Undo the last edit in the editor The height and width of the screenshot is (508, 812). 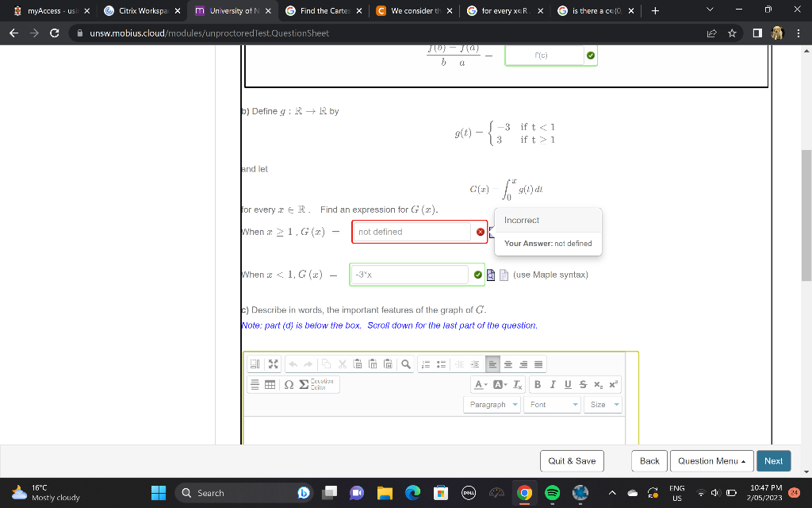click(293, 364)
